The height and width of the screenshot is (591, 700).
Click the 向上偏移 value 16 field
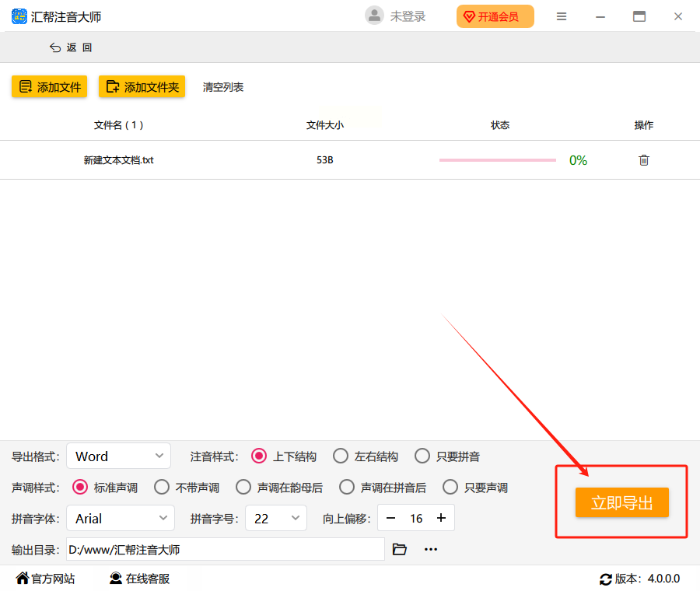[416, 518]
